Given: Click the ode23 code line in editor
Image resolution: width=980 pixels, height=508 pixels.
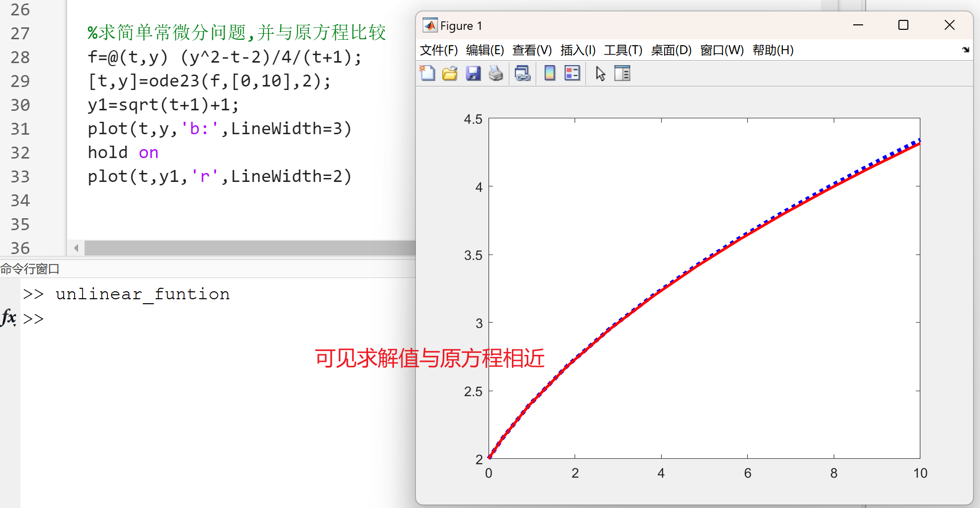Looking at the screenshot, I should click(209, 81).
